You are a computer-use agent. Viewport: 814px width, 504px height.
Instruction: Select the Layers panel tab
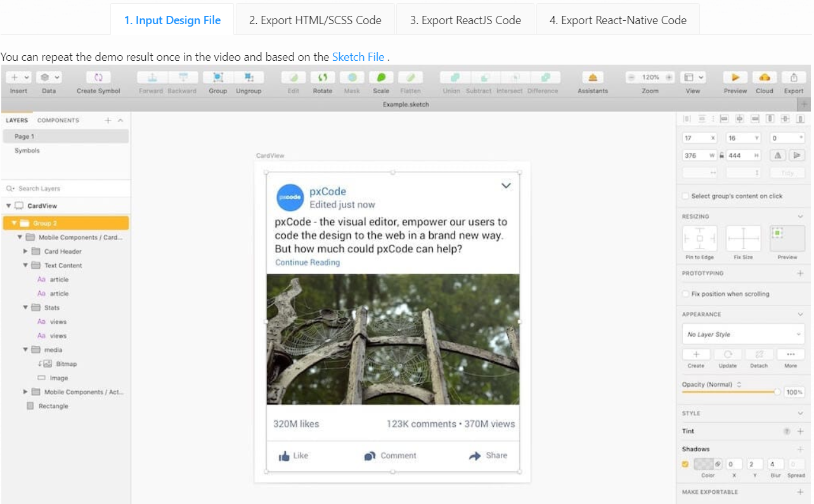17,120
